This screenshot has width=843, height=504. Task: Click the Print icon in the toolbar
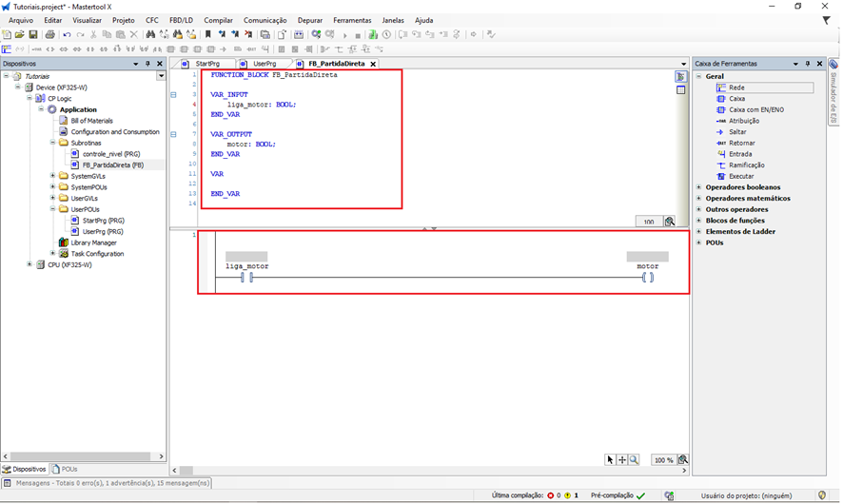coord(49,34)
